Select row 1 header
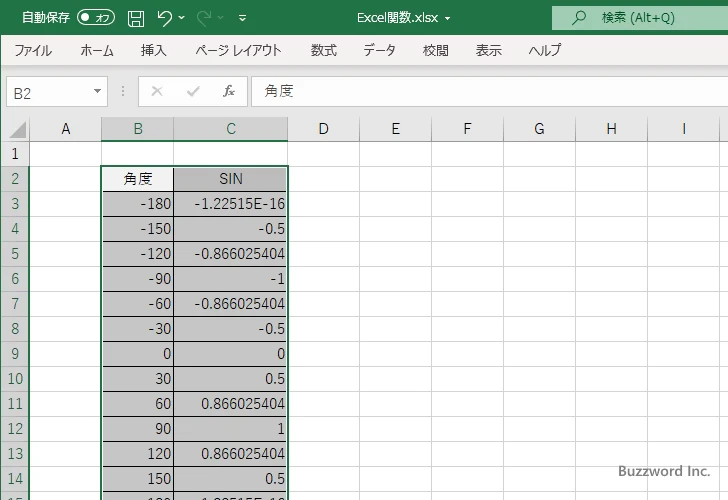The image size is (728, 500). (15, 154)
